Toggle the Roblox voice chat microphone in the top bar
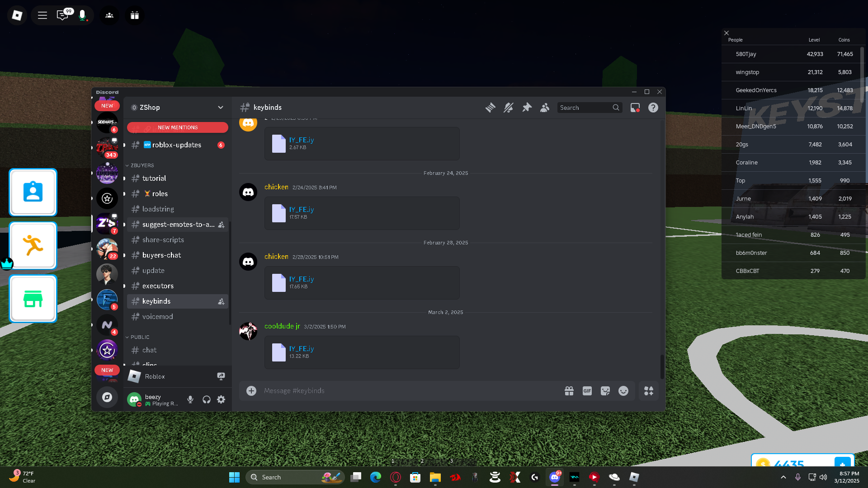This screenshot has height=488, width=868. click(82, 15)
